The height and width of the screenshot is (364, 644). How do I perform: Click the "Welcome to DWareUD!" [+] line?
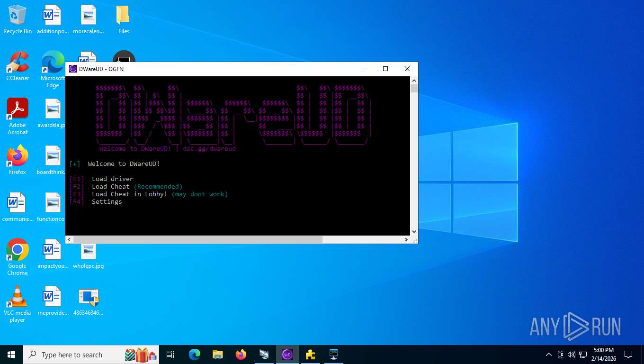[x=115, y=164]
